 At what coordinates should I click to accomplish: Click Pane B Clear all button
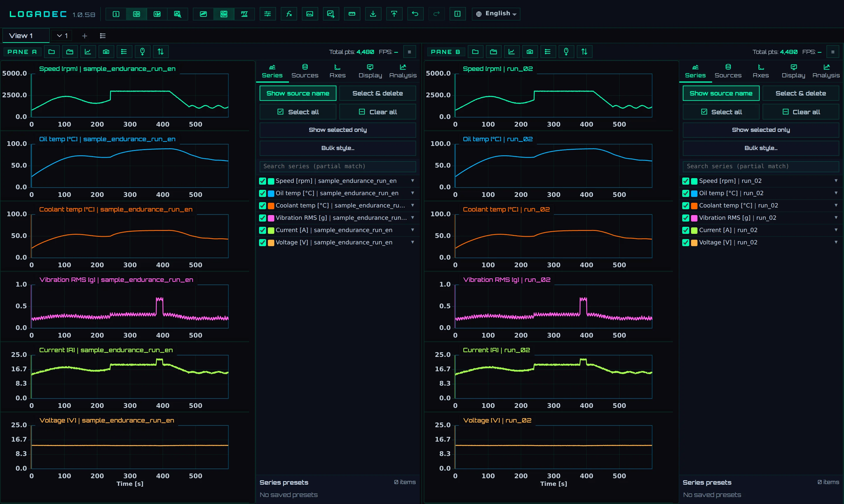point(801,112)
